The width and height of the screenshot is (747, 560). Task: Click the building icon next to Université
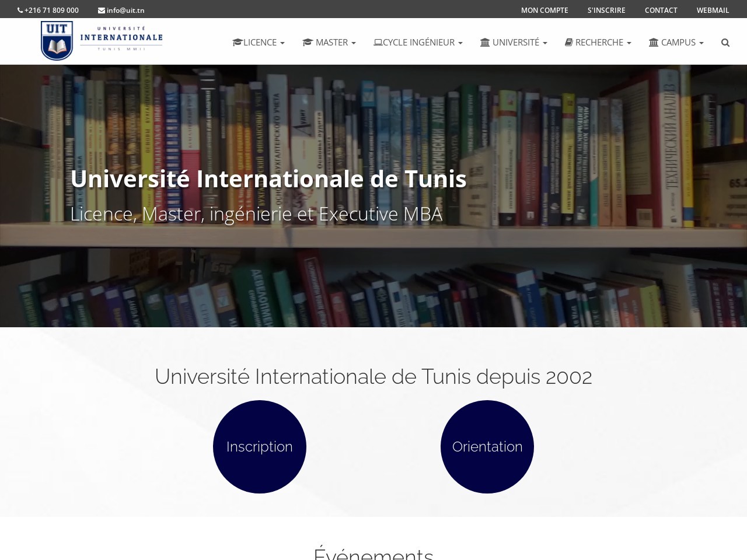coord(485,43)
